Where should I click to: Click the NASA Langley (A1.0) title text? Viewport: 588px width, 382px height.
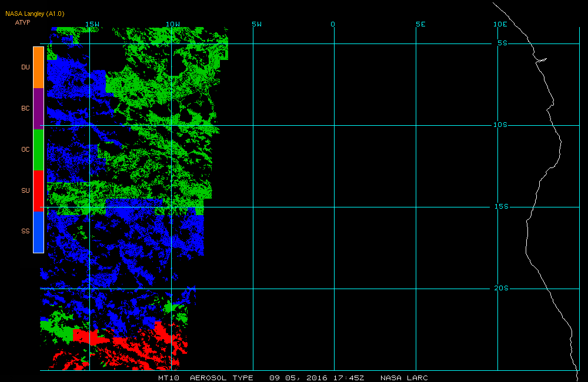[x=35, y=14]
